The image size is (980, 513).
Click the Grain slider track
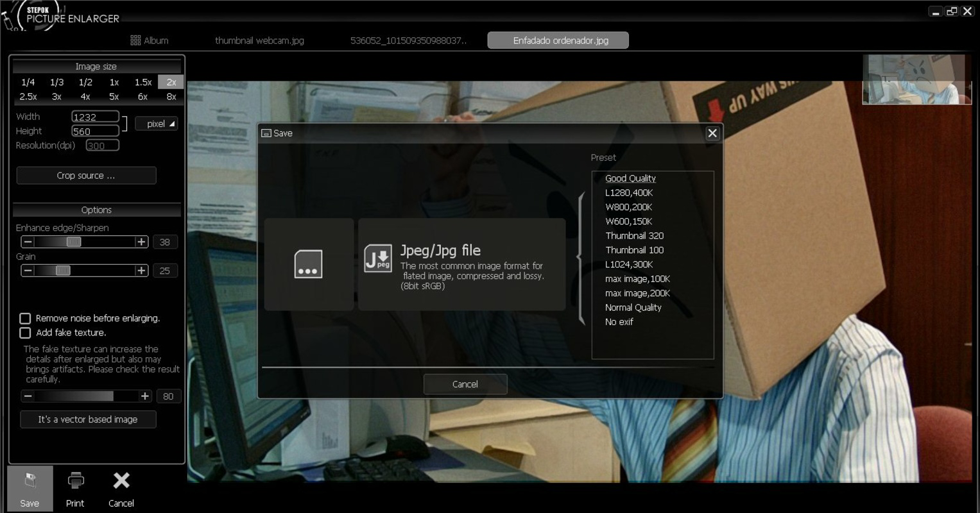click(83, 270)
